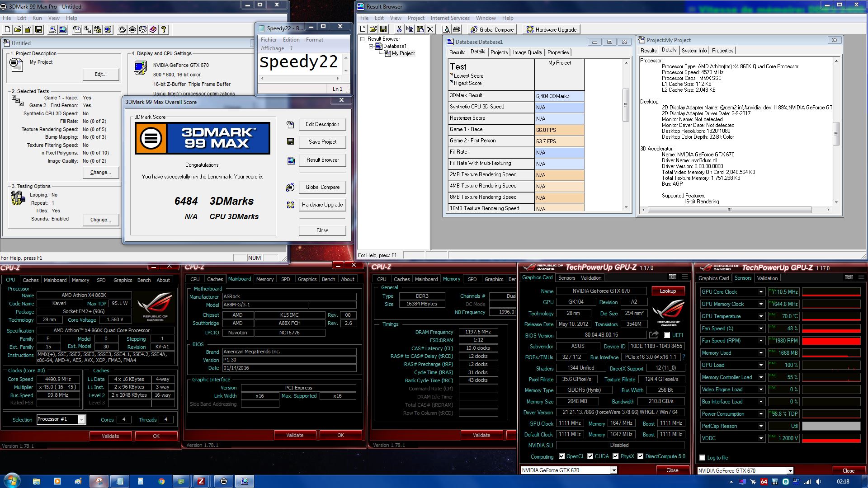Viewport: 868px width, 488px height.
Task: Click the purple help book icon in 3DMark toolbar
Action: pos(153,30)
